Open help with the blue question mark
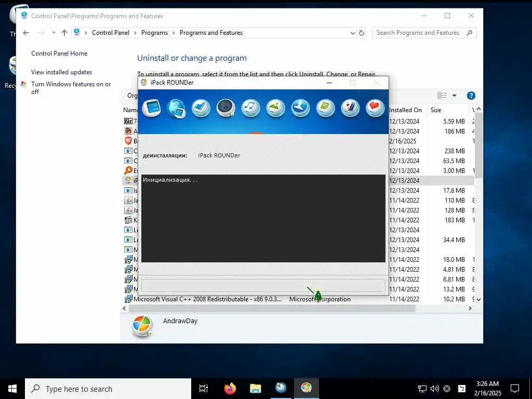The image size is (532, 399). (471, 96)
